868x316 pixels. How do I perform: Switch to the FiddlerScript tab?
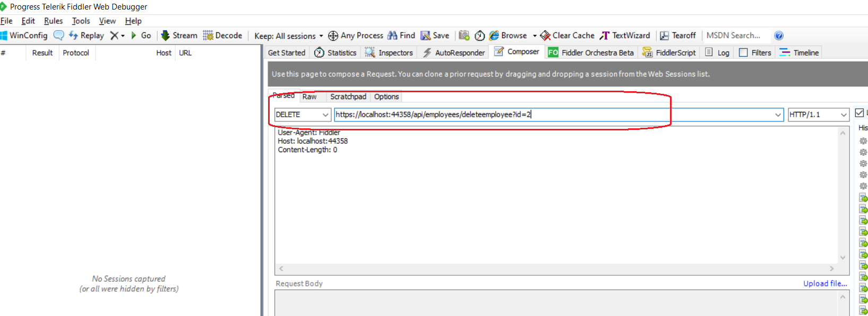tap(669, 52)
